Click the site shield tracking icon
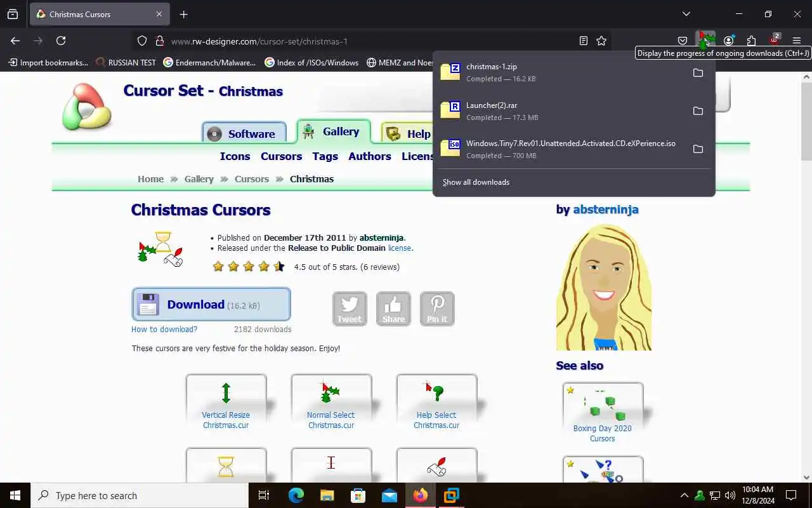812x508 pixels. click(x=142, y=41)
